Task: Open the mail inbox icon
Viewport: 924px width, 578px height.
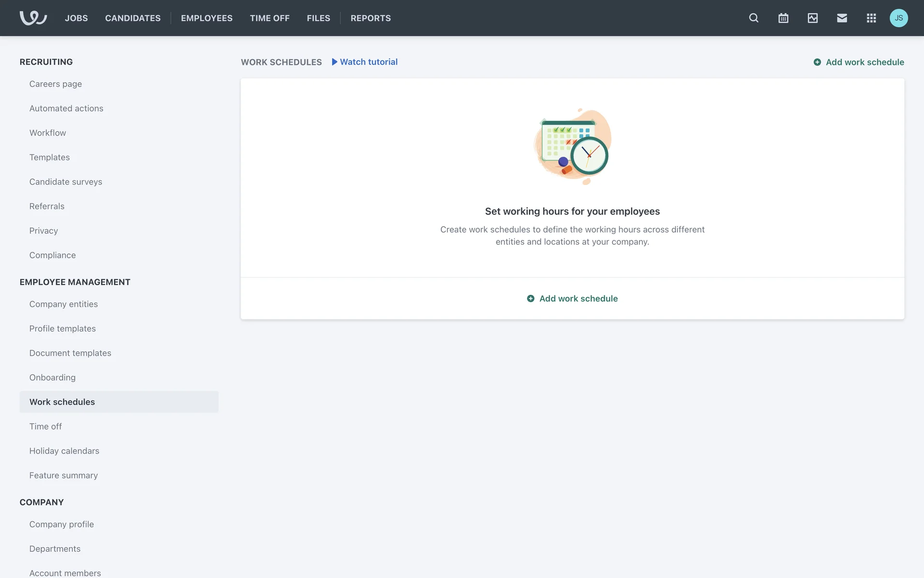Action: [x=842, y=18]
